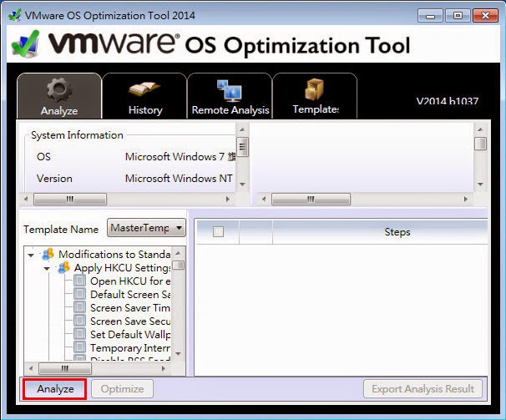
Task: Check the Set Default Wallpaper item checkbox
Action: tap(79, 334)
